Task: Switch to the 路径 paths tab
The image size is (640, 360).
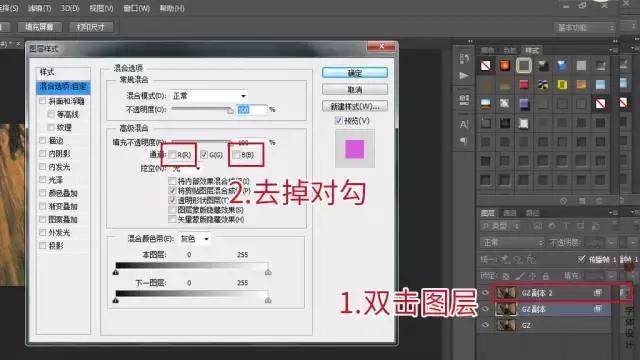Action: click(x=532, y=213)
